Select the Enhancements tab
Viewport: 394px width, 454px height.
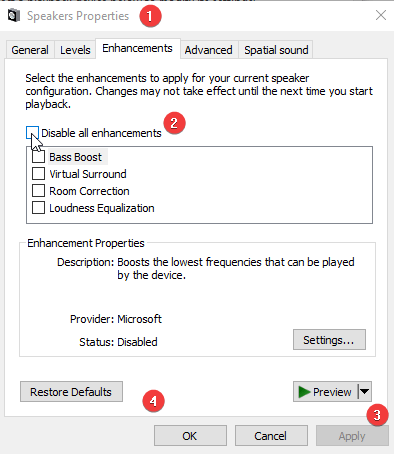137,48
